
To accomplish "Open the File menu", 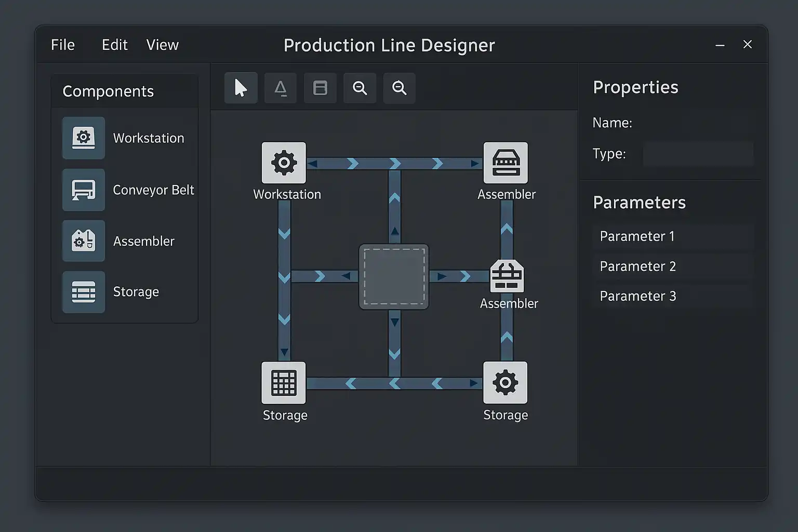I will tap(63, 45).
